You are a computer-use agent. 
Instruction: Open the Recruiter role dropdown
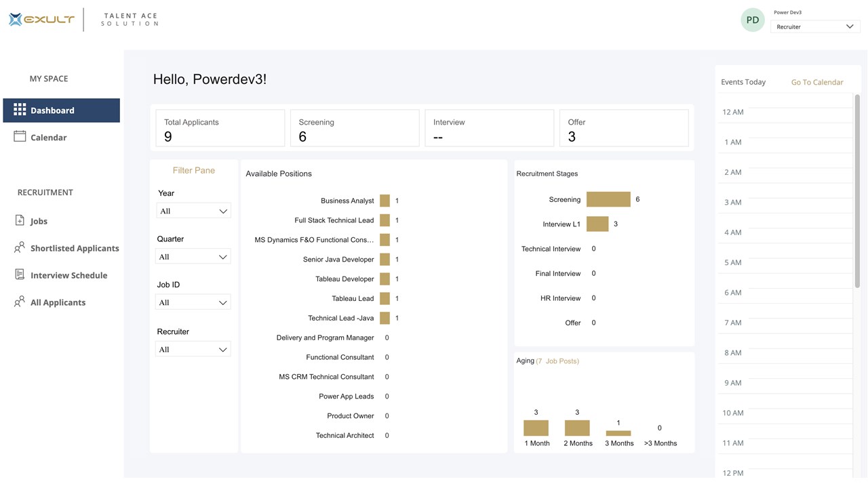(x=815, y=26)
